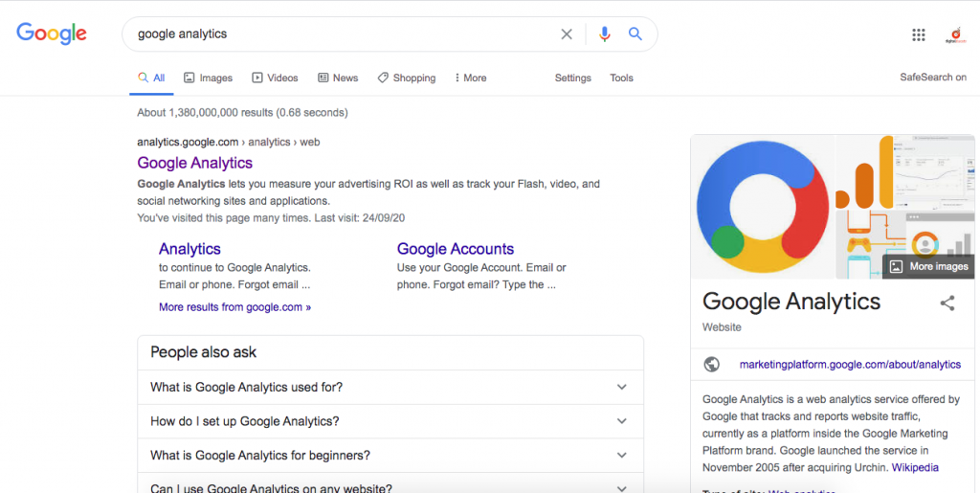Start voice search with the microphone icon
980x493 pixels.
coord(604,34)
